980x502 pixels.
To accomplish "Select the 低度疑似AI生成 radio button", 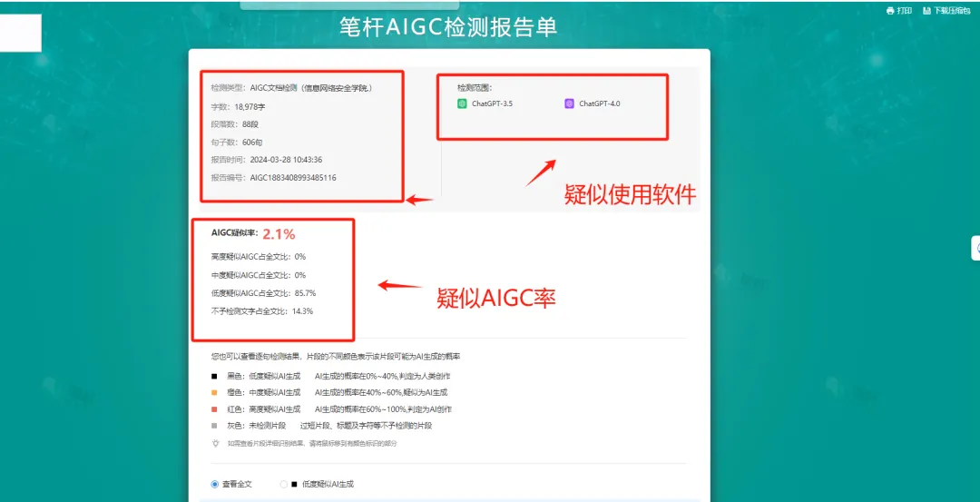I will point(284,484).
